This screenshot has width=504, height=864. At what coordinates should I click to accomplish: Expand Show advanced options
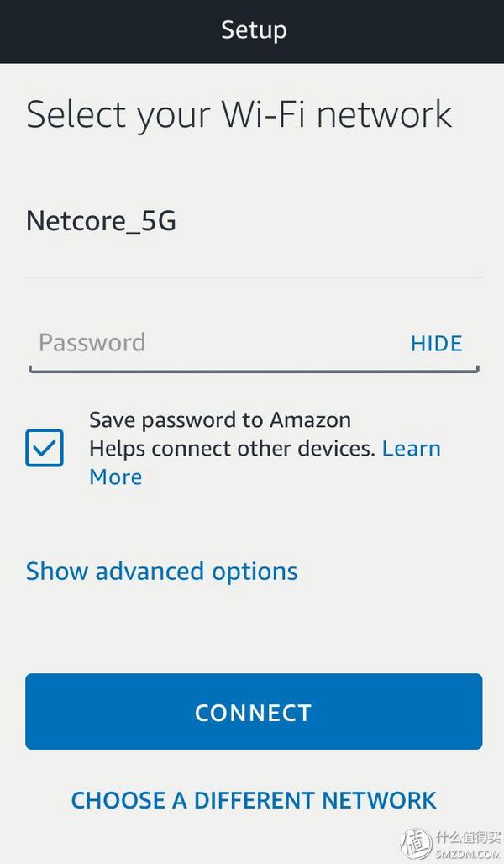[x=162, y=571]
